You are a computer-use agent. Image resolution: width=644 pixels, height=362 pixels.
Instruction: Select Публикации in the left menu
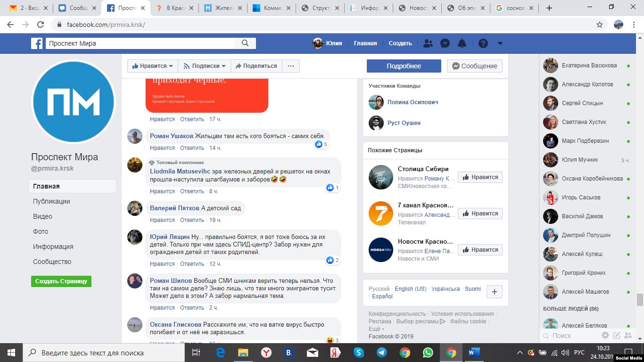(51, 201)
